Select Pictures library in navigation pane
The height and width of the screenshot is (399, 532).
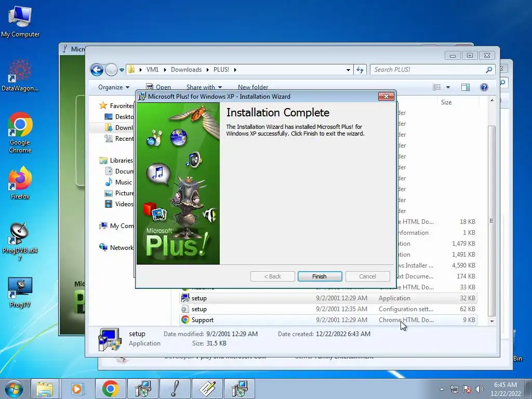[120, 193]
